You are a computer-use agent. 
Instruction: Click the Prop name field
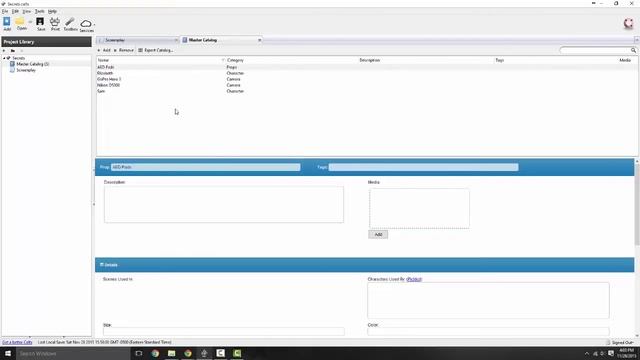click(206, 167)
